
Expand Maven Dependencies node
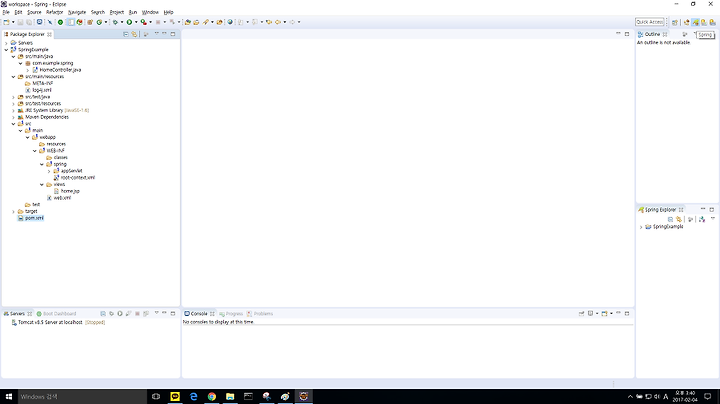point(13,117)
